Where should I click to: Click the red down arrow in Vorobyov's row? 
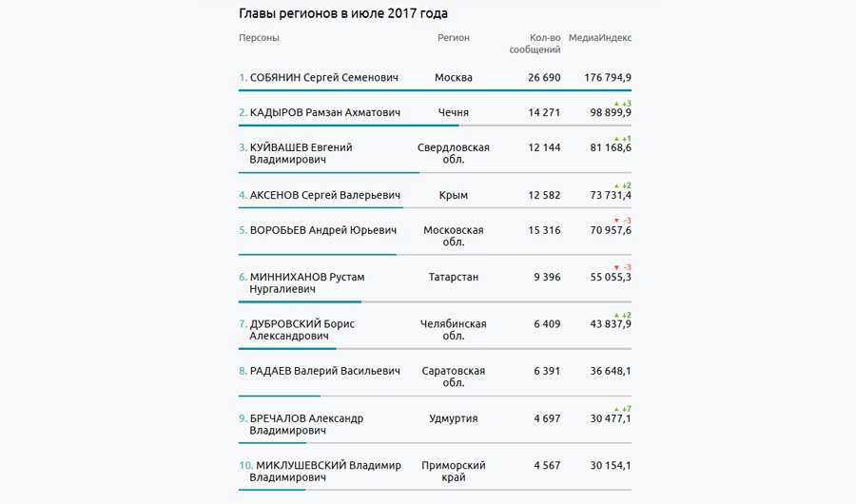616,221
